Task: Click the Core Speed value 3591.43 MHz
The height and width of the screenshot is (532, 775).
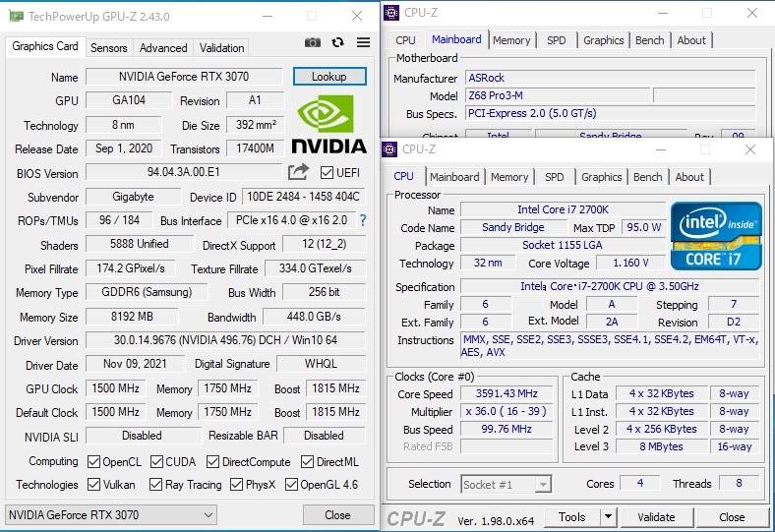Action: coord(507,393)
